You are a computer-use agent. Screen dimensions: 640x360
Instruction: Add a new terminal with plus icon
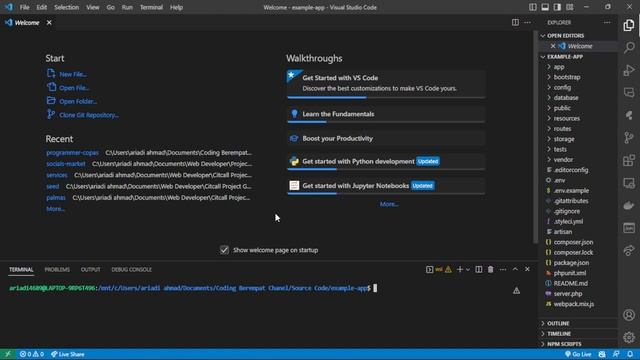pos(460,269)
